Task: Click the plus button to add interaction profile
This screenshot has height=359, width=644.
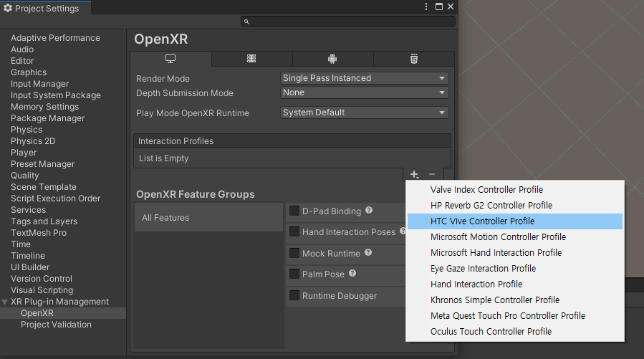Action: tap(414, 174)
